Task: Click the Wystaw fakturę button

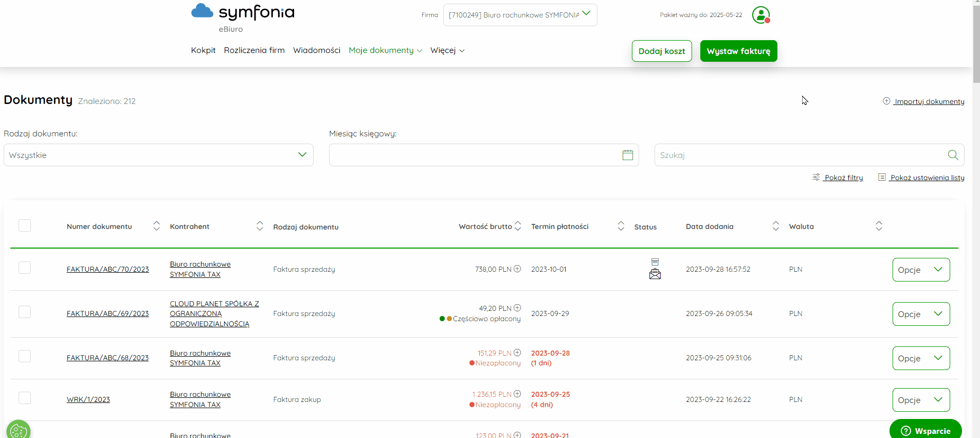Action: click(738, 51)
